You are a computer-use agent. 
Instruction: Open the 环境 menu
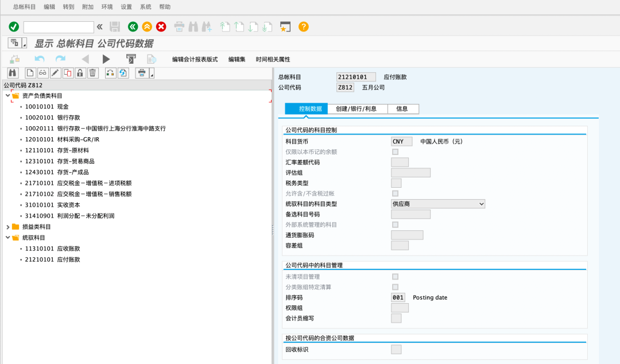coord(107,7)
